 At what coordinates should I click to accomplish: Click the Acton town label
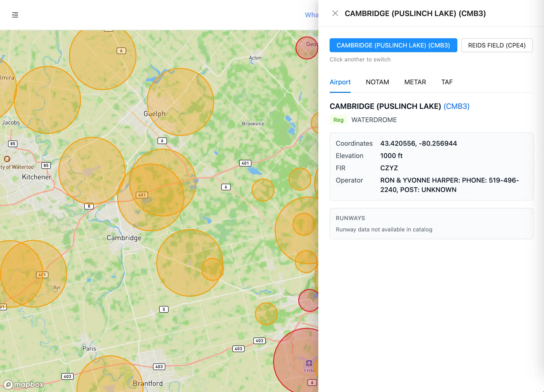255,58
